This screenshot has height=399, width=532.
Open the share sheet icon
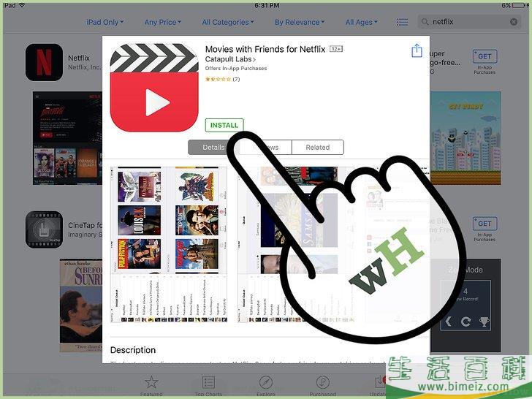tap(417, 51)
